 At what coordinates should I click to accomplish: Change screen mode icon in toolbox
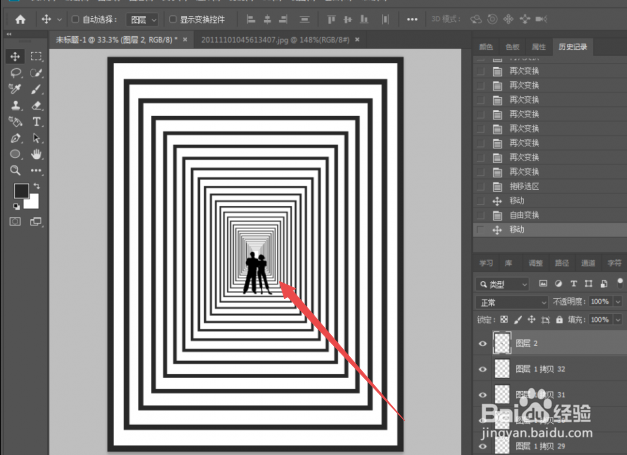click(x=36, y=222)
